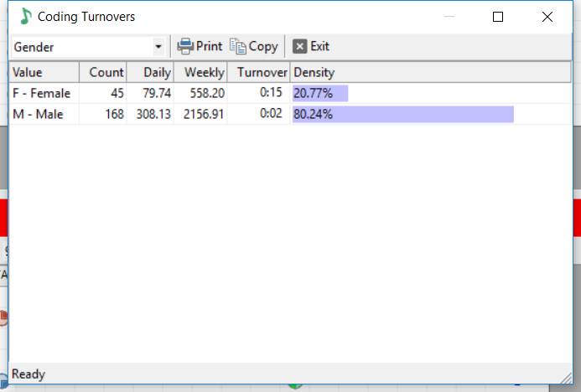Click the turnover value 0:02
This screenshot has height=392, width=581.
[x=271, y=113]
